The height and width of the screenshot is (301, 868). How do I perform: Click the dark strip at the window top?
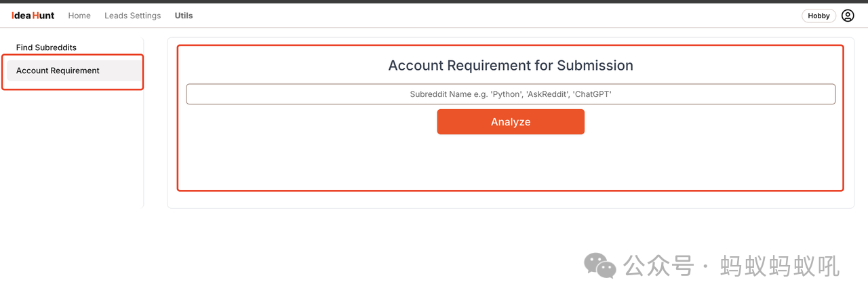coord(434,1)
